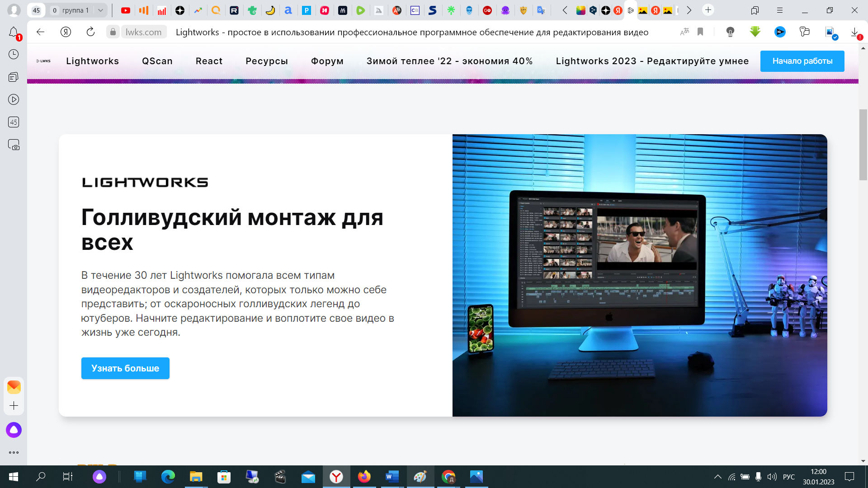Click the collections key icon near the address bar
Image resolution: width=868 pixels, height=488 pixels.
[x=804, y=32]
